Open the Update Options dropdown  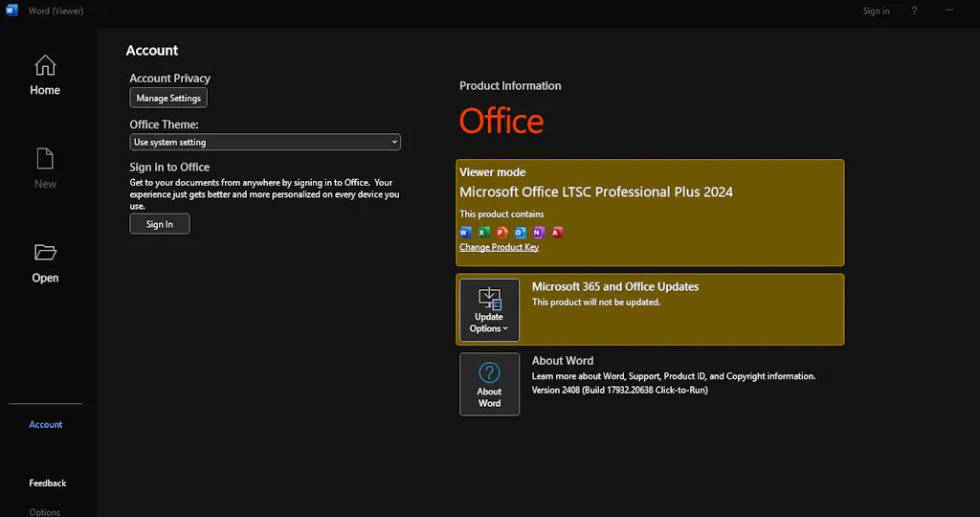(x=489, y=310)
